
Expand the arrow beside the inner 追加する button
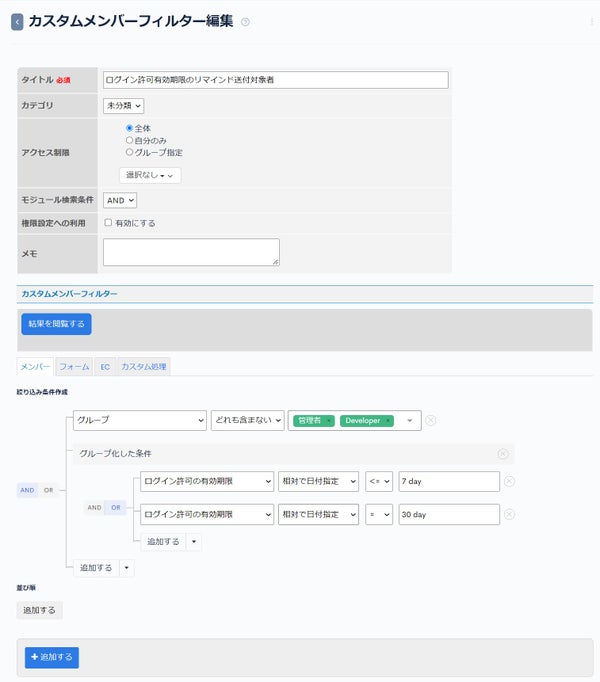[194, 542]
